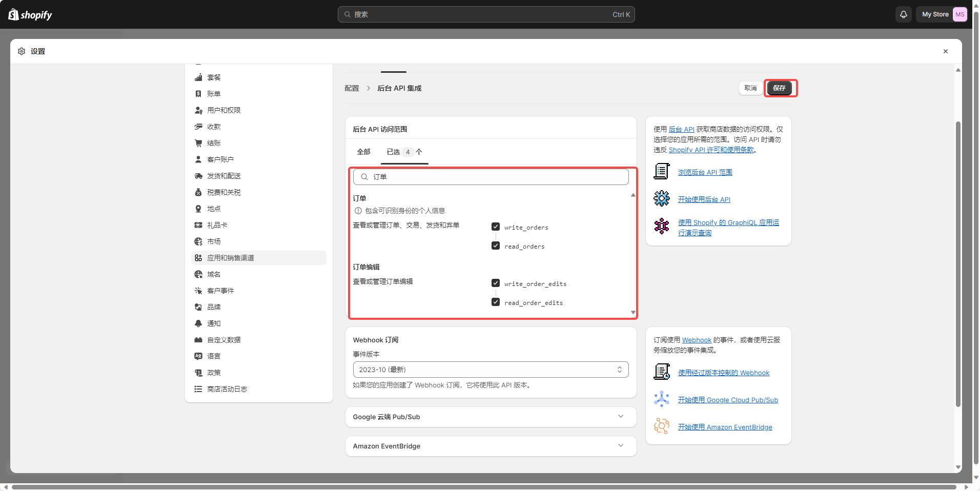Click the 客户事件 icon
Screen dimensions: 980x491
click(198, 291)
